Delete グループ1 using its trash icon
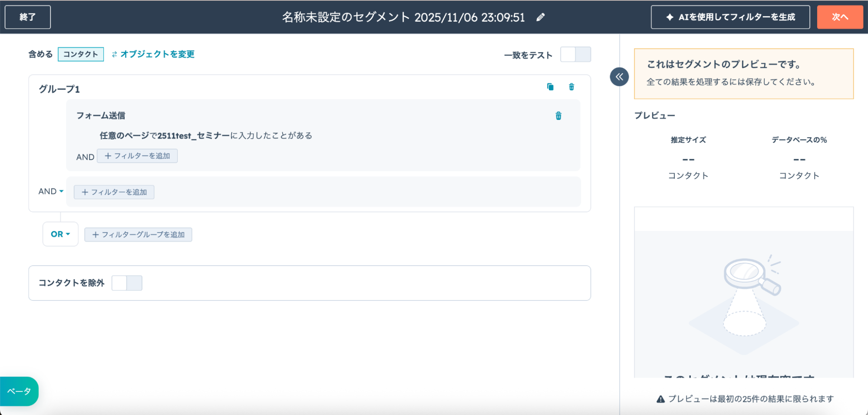The width and height of the screenshot is (868, 415). [x=571, y=87]
